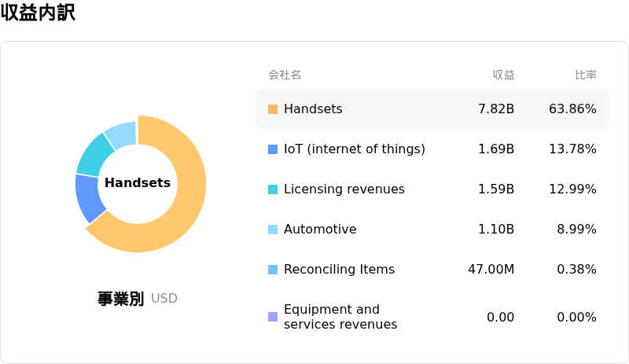This screenshot has height=364, width=629.
Task: Click the Reconciling Items color swatch
Action: (273, 270)
